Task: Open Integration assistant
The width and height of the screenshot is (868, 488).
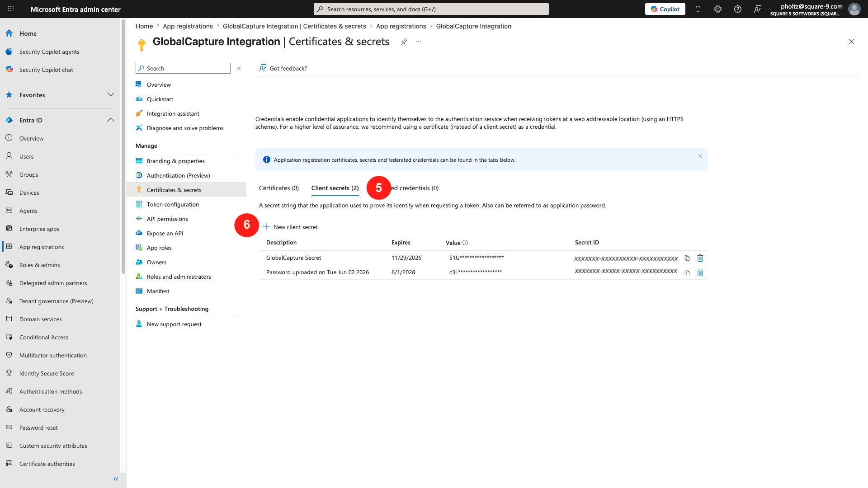Action: 173,113
